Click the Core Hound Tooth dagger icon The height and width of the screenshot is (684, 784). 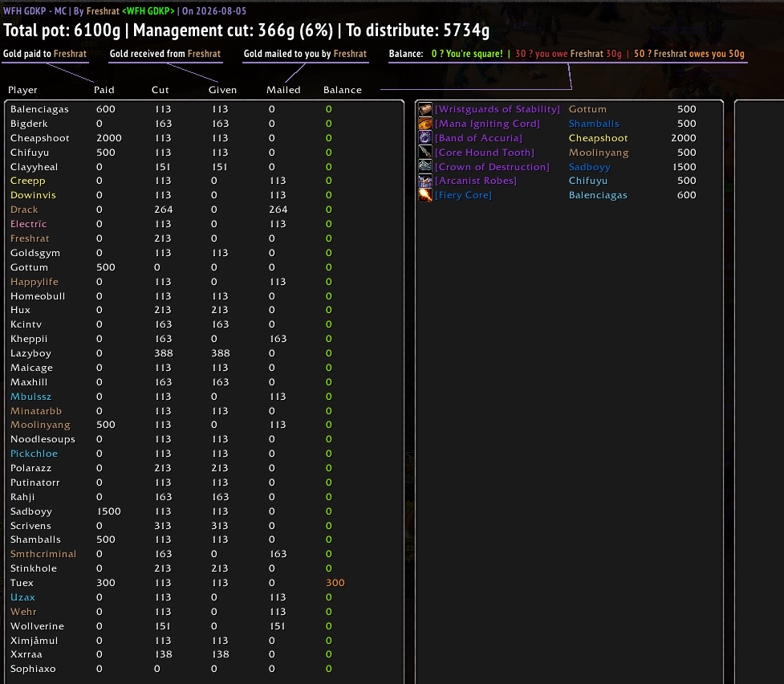425,152
